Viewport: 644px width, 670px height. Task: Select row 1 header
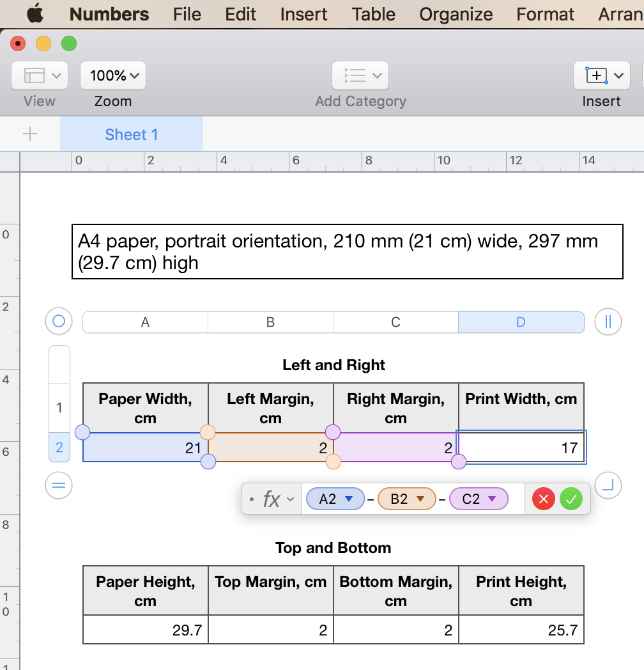[59, 408]
